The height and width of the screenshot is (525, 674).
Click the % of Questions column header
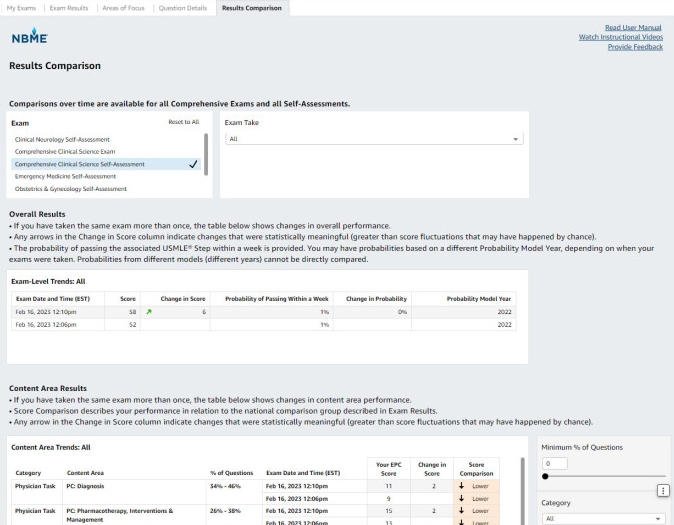pyautogui.click(x=232, y=473)
